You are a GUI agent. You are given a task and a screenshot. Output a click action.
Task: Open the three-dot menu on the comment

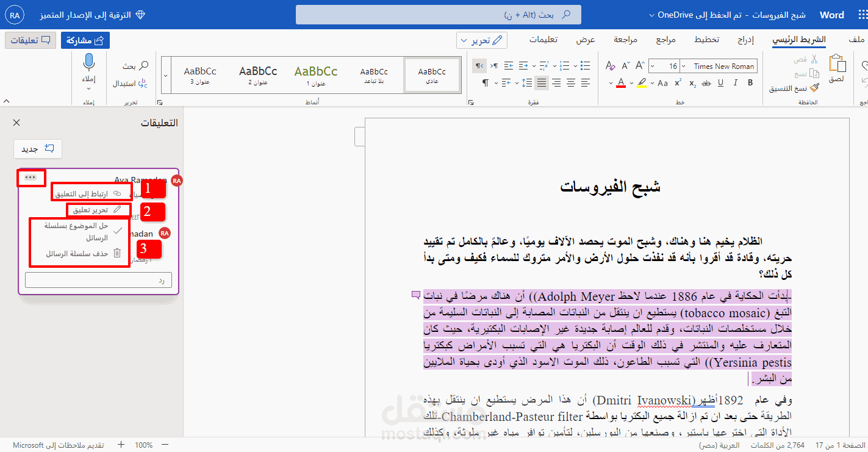click(31, 178)
